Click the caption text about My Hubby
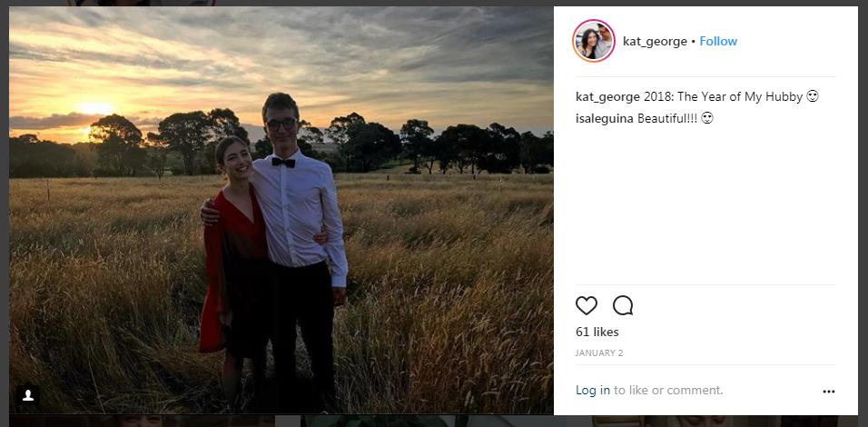The width and height of the screenshot is (868, 427). (725, 96)
